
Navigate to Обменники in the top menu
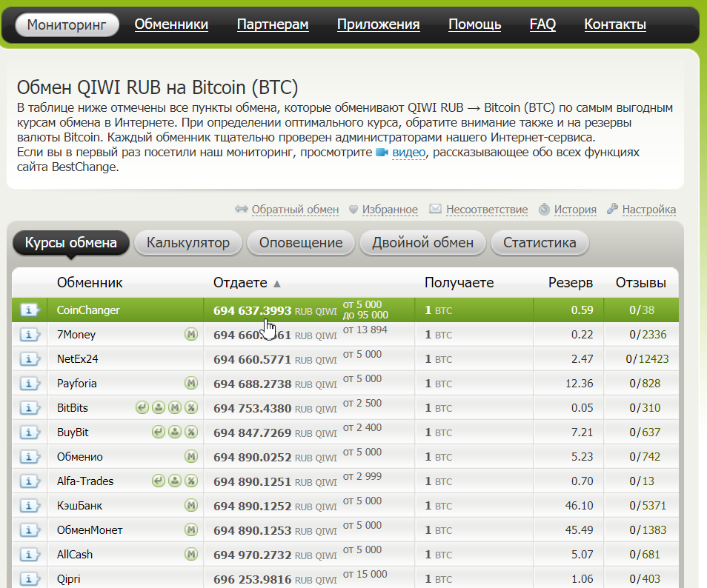tap(171, 24)
